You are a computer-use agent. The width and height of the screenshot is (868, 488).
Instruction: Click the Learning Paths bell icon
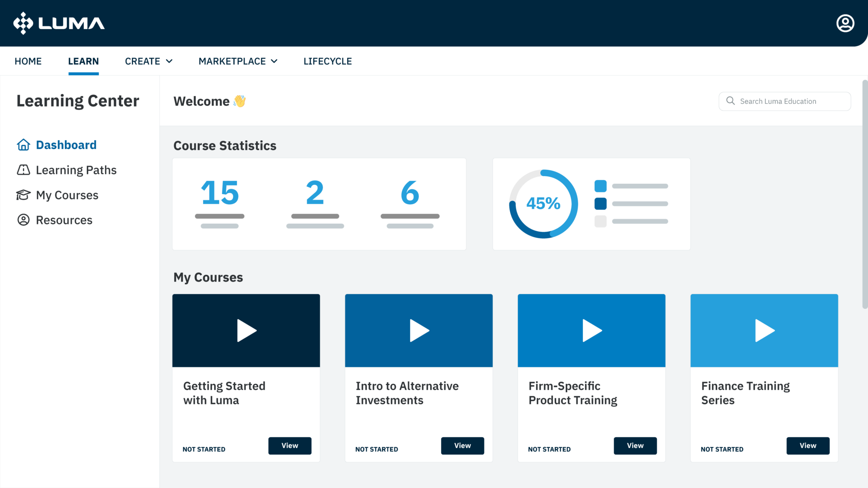click(x=23, y=169)
